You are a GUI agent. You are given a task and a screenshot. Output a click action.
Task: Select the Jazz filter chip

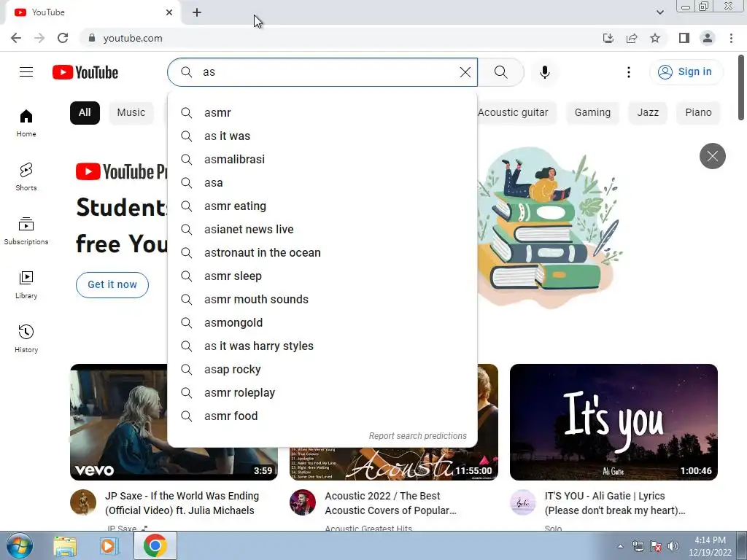click(648, 113)
